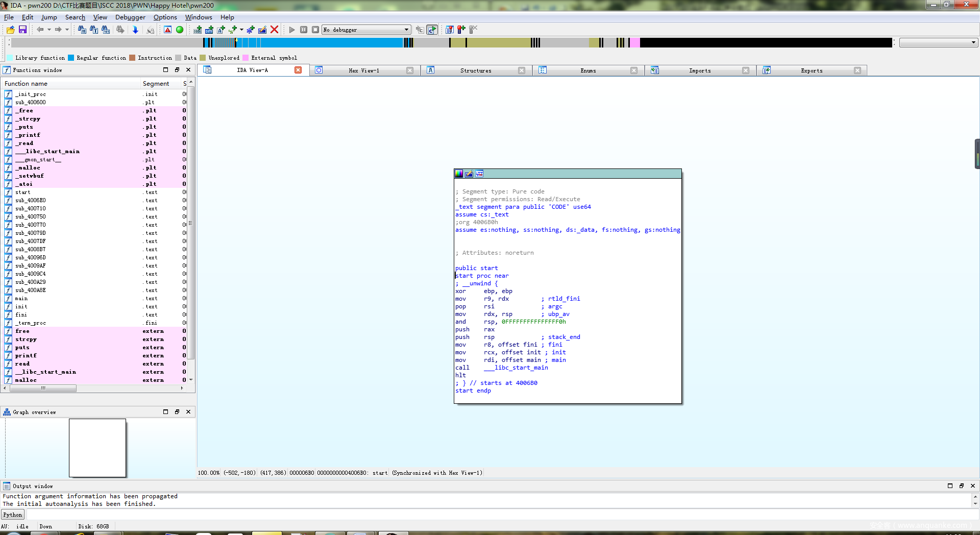Click the Python button in output window
980x535 pixels.
tap(13, 515)
